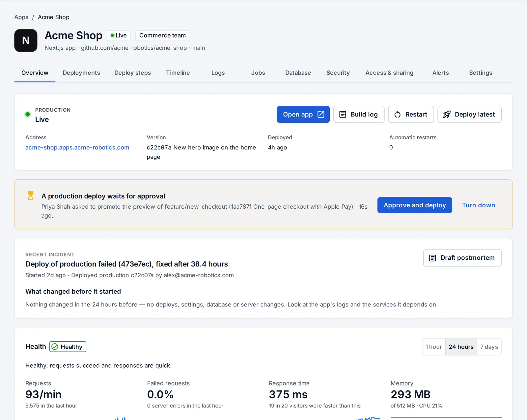Go to Access & sharing tab
Viewport: 527px width, 420px height.
[389, 73]
